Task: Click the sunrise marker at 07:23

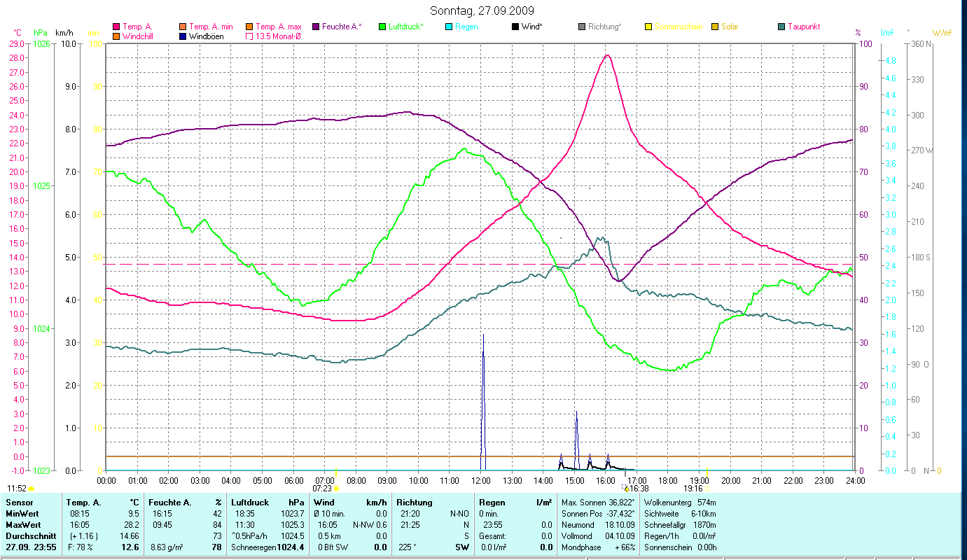Action: [x=336, y=488]
